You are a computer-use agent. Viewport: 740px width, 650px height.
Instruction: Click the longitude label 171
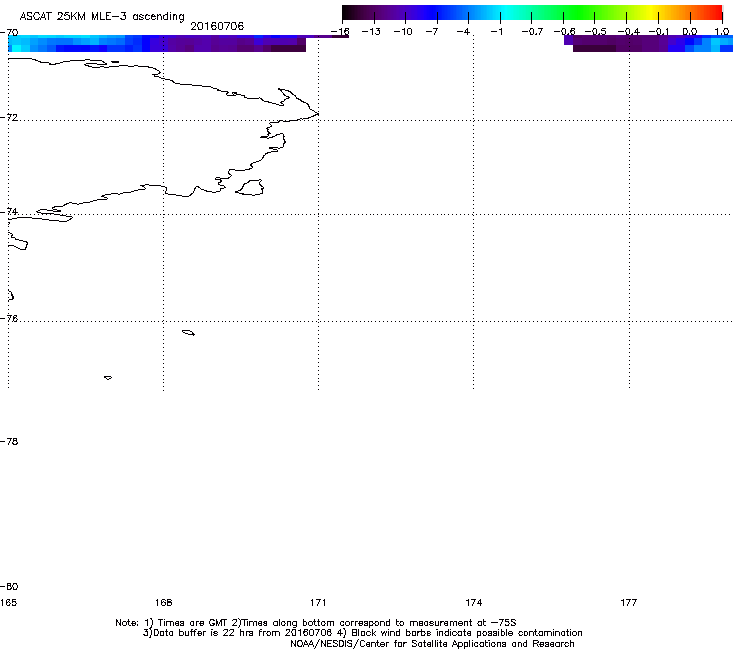click(318, 603)
